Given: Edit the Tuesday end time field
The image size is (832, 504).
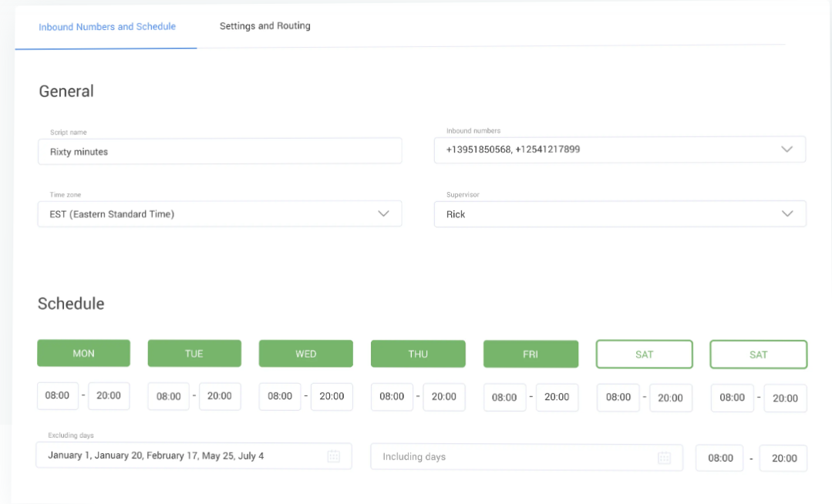Looking at the screenshot, I should [220, 396].
